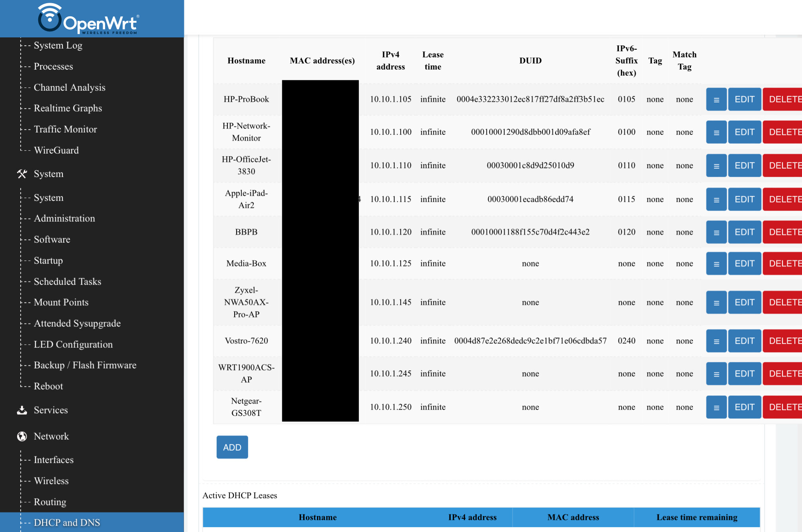Edit the Zyxel-NWA50AX-Pro-AP lease

coord(745,302)
